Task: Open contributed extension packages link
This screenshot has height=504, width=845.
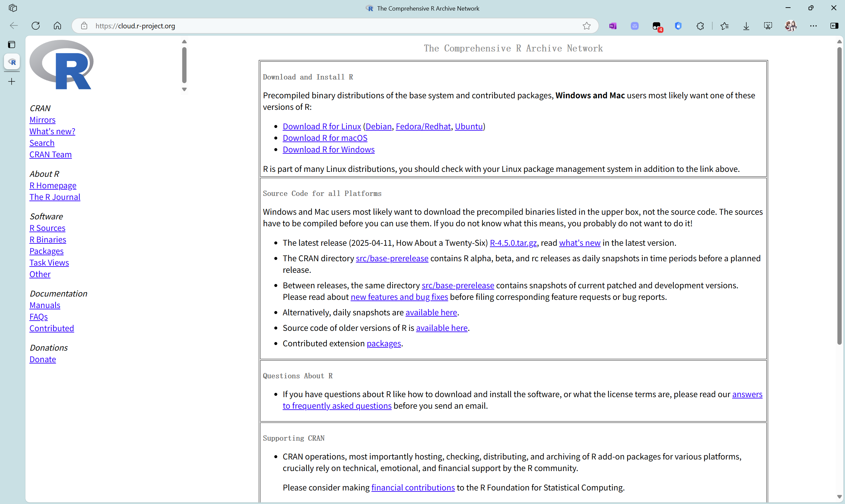Action: point(384,343)
